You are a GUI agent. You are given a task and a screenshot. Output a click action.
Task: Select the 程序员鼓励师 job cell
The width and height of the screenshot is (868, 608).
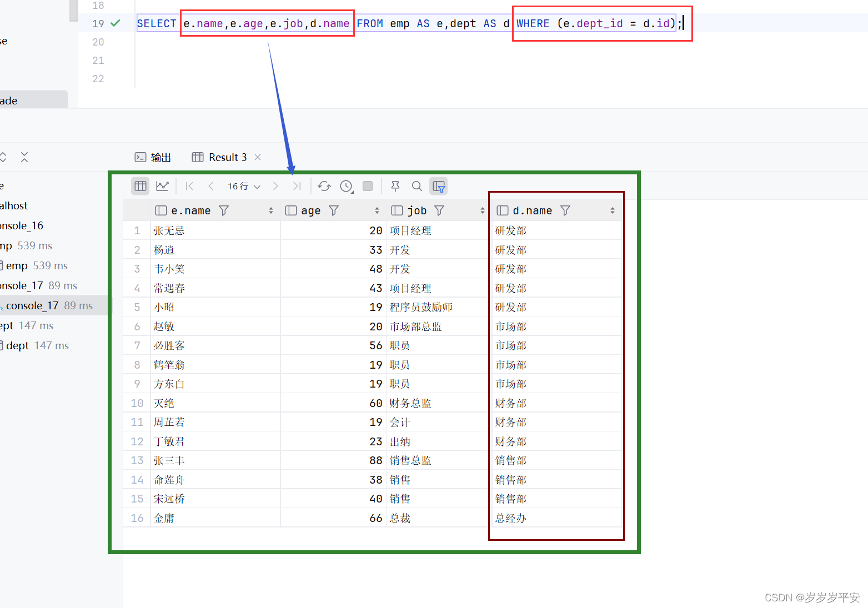tap(438, 307)
